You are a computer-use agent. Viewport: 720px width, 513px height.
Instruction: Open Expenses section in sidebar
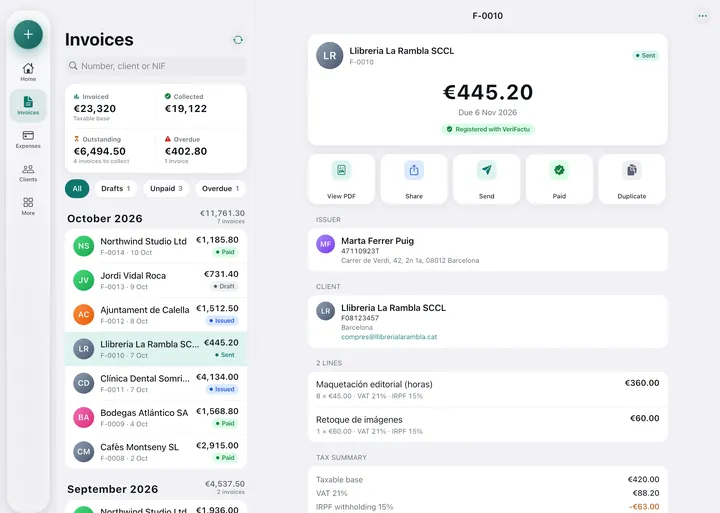point(28,139)
